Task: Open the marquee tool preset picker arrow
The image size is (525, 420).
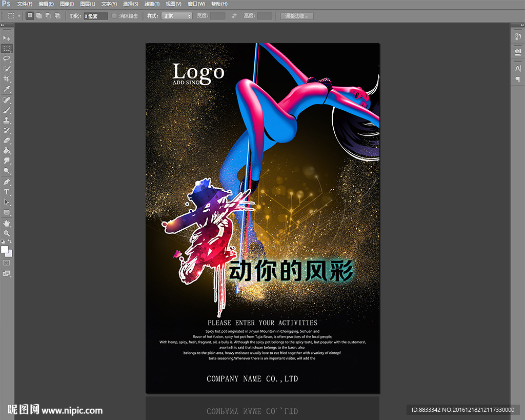Action: [19, 16]
